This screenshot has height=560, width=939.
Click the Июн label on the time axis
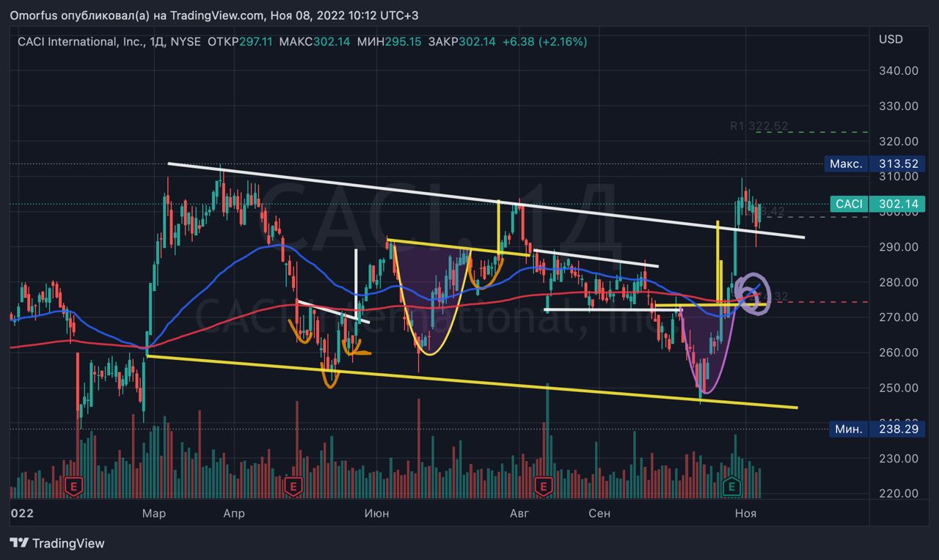(x=376, y=514)
